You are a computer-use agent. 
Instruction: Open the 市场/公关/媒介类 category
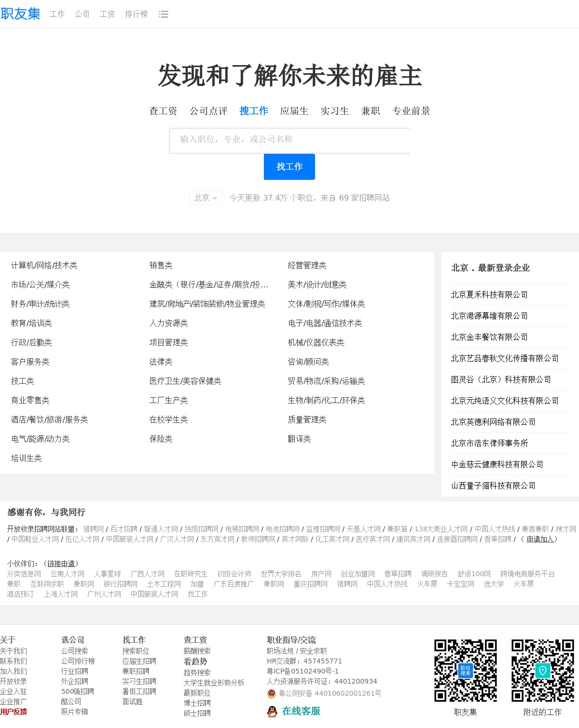[41, 284]
